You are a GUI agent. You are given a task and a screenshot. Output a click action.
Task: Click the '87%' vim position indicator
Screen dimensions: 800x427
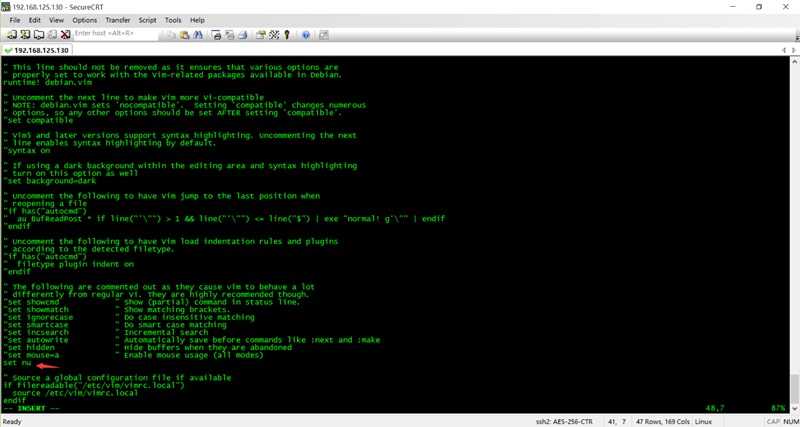(x=780, y=408)
